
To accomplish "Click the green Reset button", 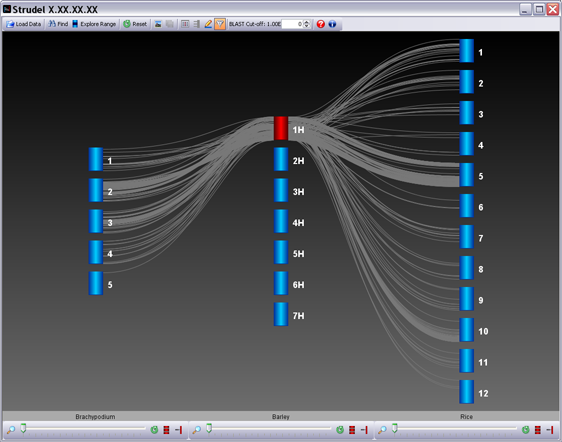I will pos(135,24).
